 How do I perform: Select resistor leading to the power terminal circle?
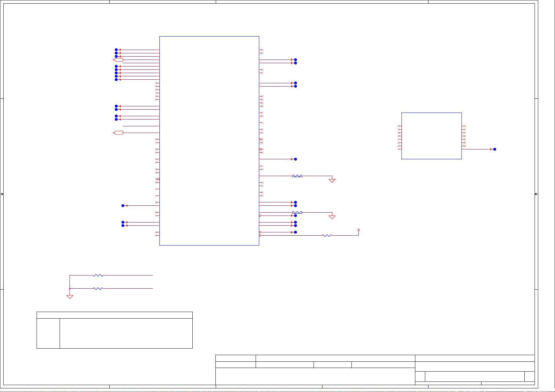point(327,235)
